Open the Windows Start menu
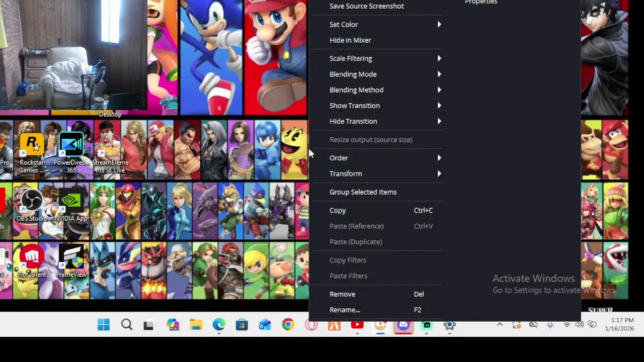The image size is (644, 362). [x=104, y=325]
